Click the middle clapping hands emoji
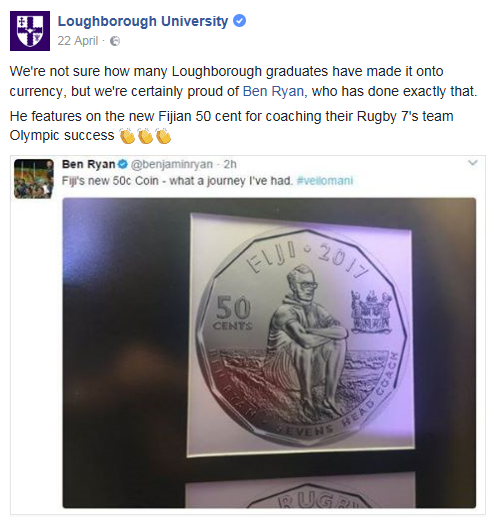The image size is (494, 521). (x=145, y=135)
